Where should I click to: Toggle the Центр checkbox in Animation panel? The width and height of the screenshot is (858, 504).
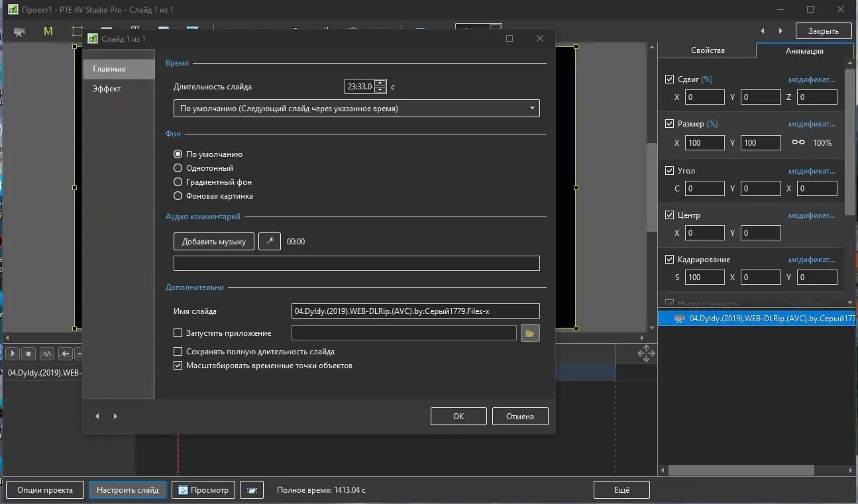pos(669,215)
